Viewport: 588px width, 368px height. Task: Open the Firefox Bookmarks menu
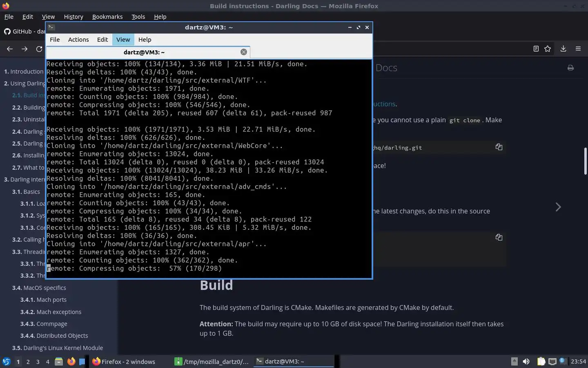click(107, 17)
